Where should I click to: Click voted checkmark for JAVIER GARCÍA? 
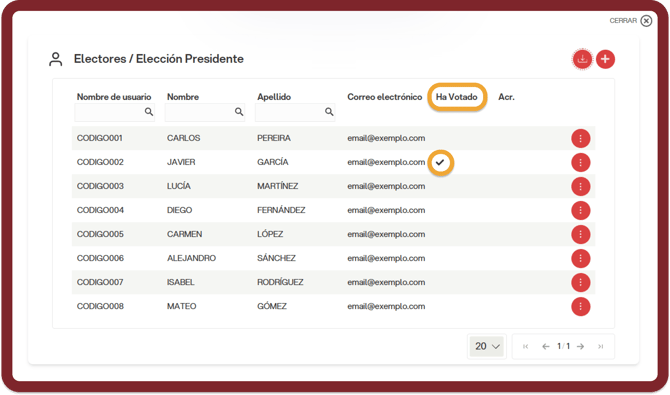pos(440,162)
